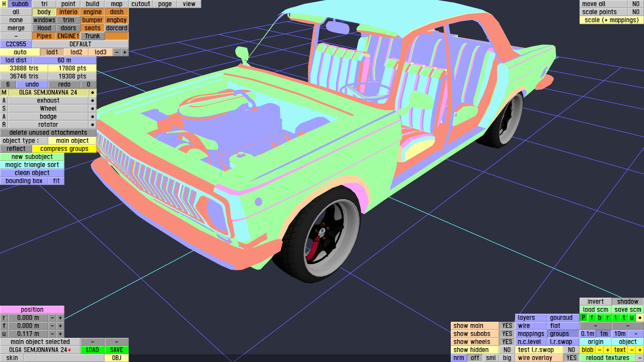644x362 pixels.
Task: Increase the u position value with plus
Action: point(60,334)
